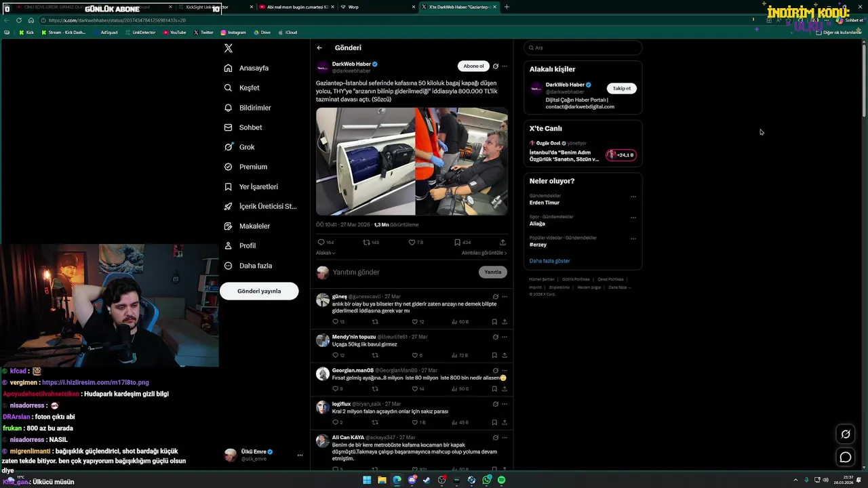Open YouTube bookmark in bookmarks bar

click(174, 33)
